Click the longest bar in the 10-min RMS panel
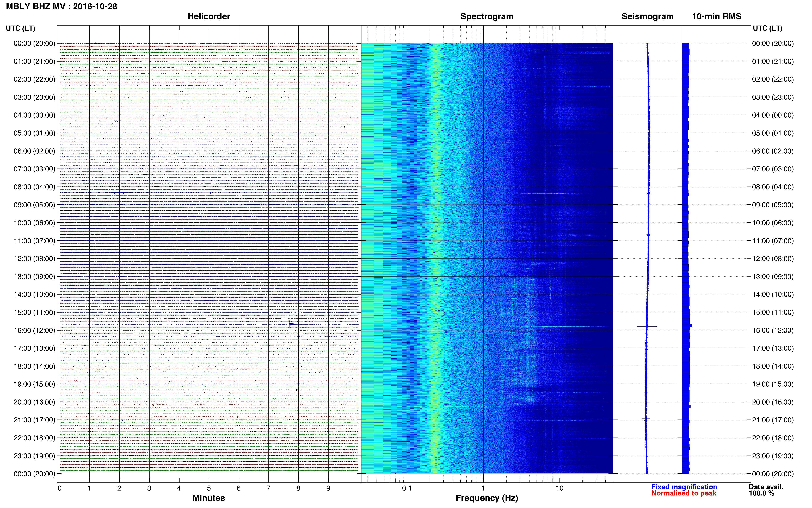 687,326
